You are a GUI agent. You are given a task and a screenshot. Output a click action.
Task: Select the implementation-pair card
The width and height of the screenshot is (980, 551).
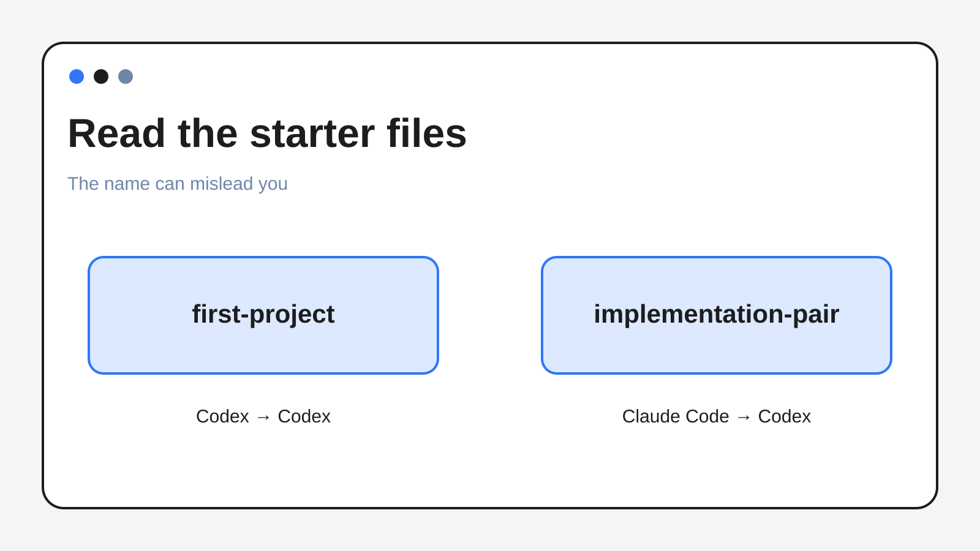[717, 315]
